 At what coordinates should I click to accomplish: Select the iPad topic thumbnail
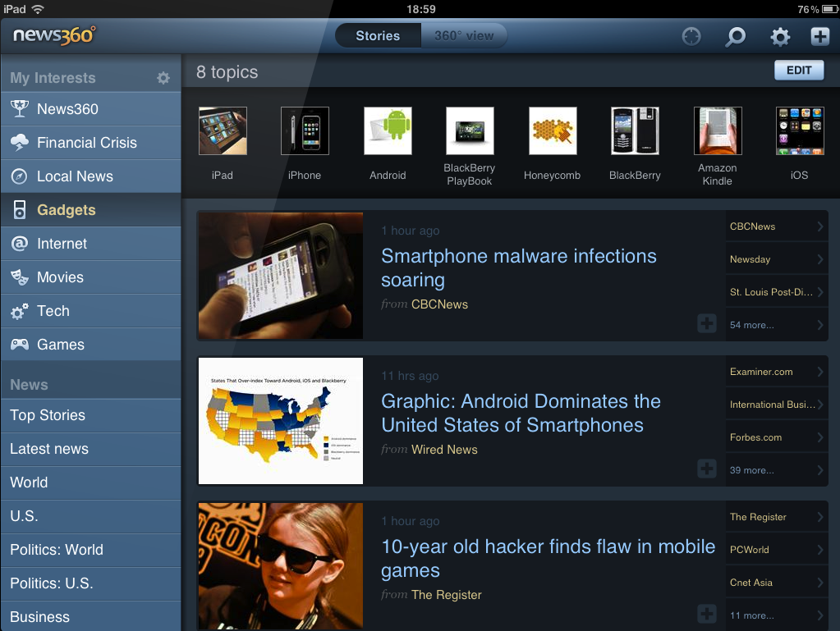click(223, 130)
